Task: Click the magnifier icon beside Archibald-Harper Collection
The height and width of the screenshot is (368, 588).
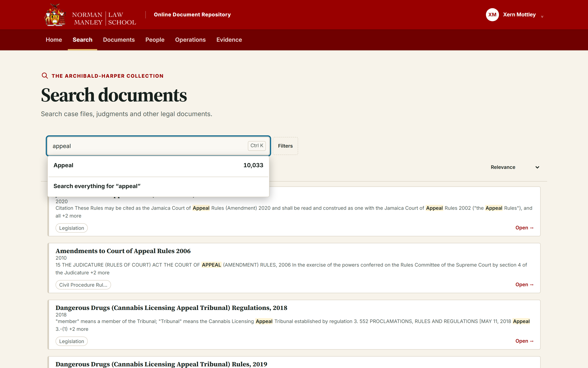Action: 45,76
